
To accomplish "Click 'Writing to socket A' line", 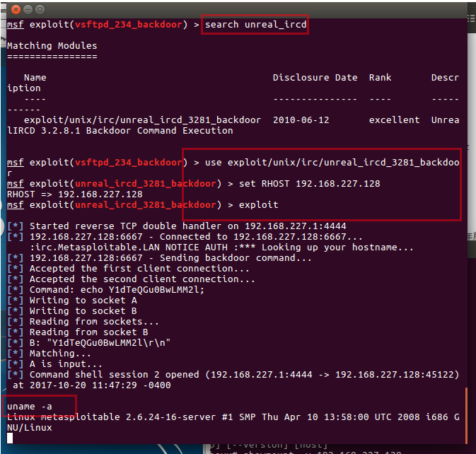I will pyautogui.click(x=72, y=301).
